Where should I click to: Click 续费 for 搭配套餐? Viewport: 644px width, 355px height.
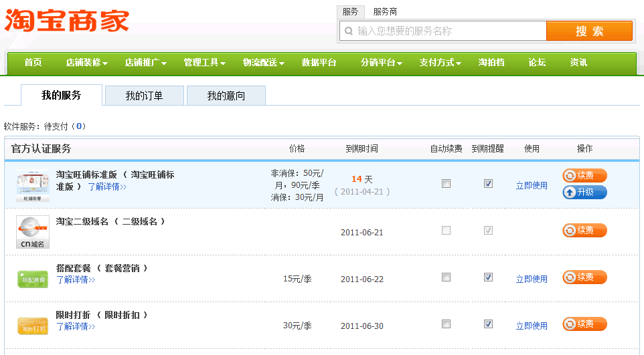584,277
